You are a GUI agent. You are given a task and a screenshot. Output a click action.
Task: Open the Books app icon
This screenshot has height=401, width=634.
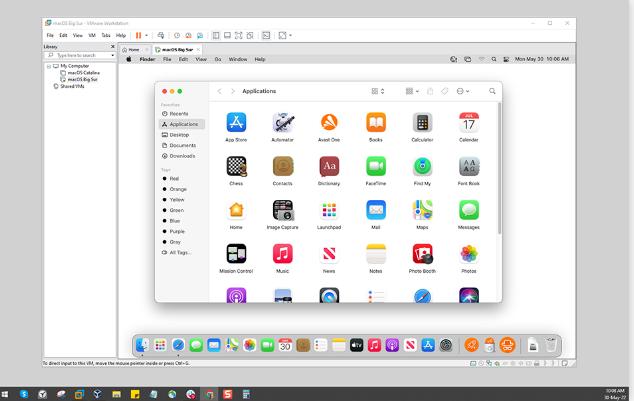click(x=376, y=122)
